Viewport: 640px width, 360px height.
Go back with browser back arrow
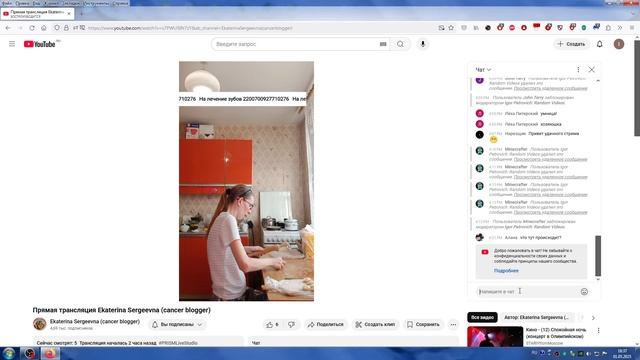pos(8,28)
